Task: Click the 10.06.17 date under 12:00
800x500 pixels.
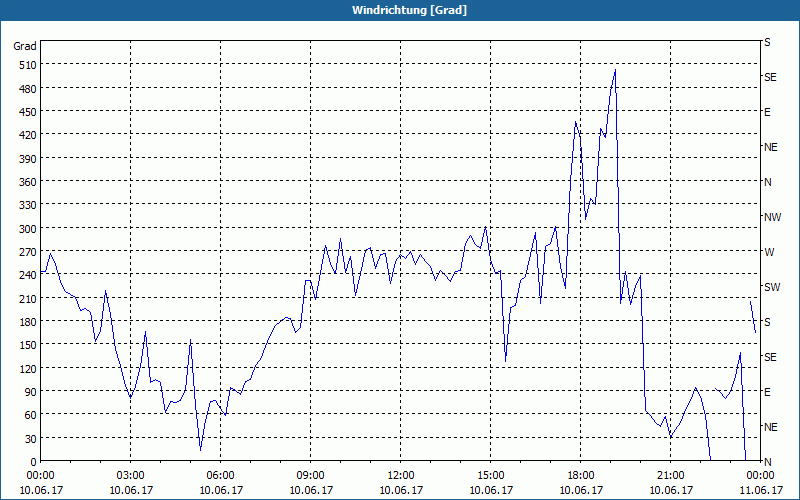Action: point(401,490)
